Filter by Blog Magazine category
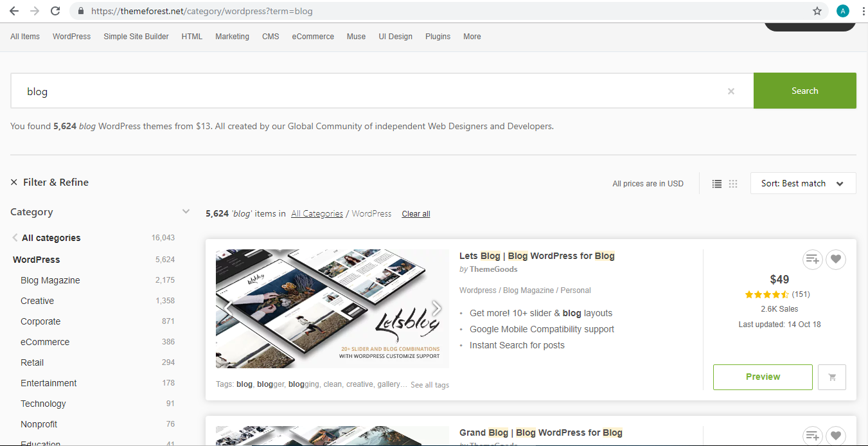The height and width of the screenshot is (446, 868). [x=50, y=280]
